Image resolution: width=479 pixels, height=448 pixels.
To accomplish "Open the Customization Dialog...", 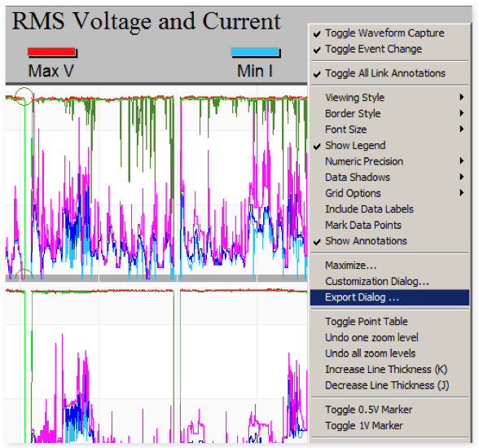I will 389,281.
